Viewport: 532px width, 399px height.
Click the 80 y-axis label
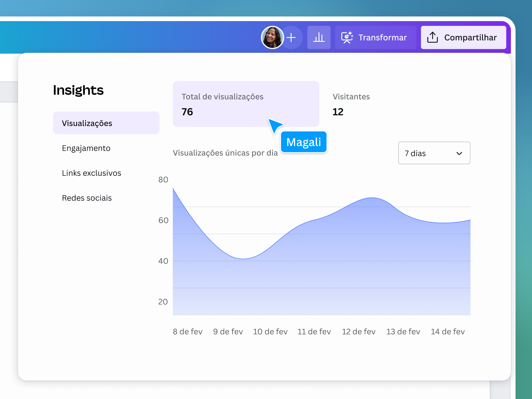(163, 179)
